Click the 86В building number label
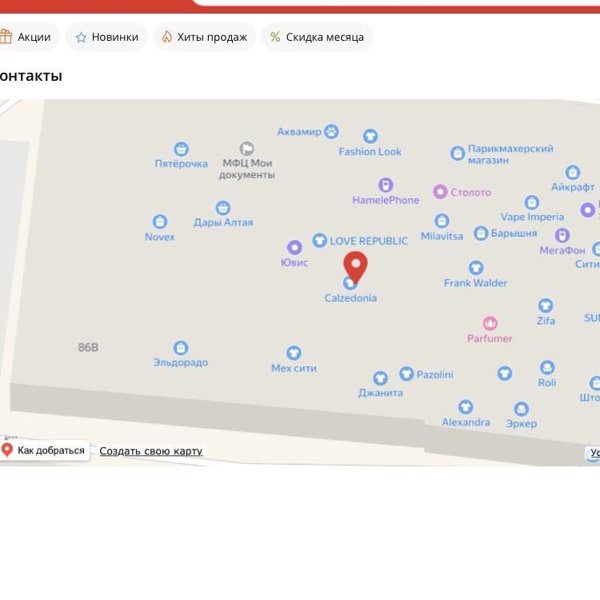 click(x=88, y=347)
